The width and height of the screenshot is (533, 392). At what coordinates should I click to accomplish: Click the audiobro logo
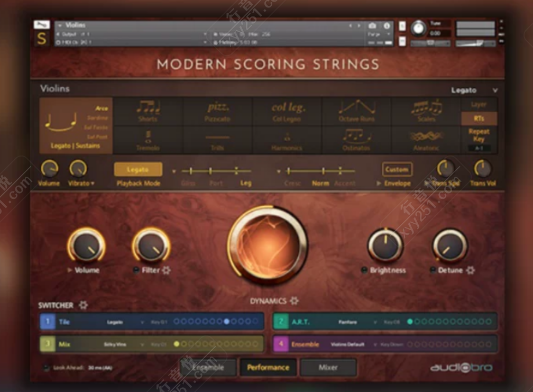click(x=461, y=368)
